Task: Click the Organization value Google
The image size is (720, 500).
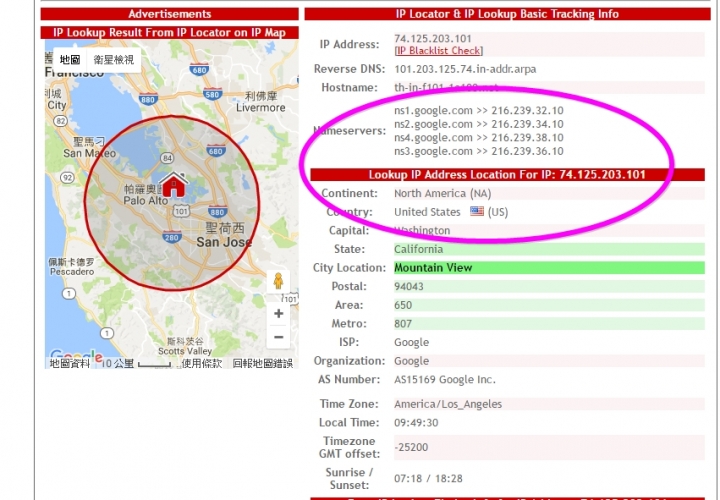Action: coord(411,361)
